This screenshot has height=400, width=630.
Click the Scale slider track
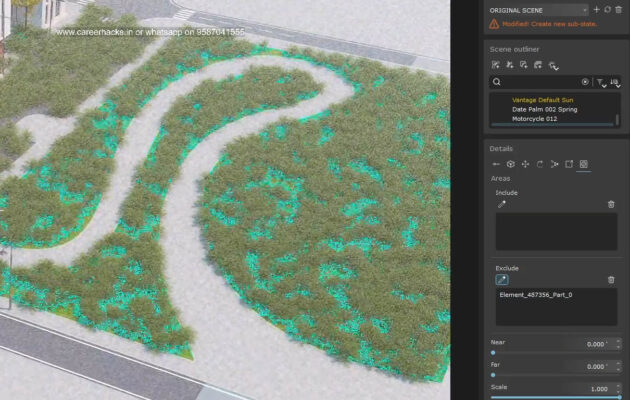pos(555,397)
